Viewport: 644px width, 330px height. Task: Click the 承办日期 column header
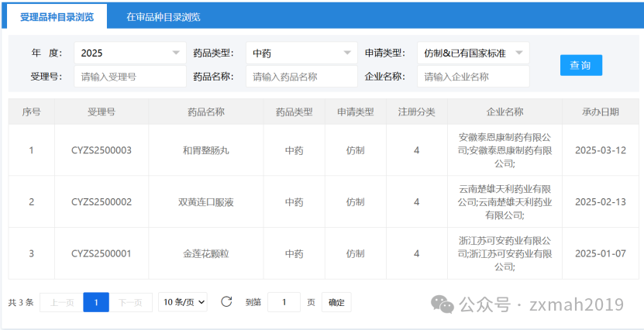(x=601, y=112)
